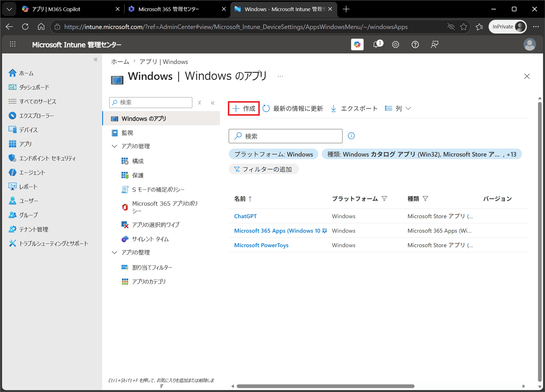Open デバイス in left navigation
545x392 pixels.
(x=23, y=130)
